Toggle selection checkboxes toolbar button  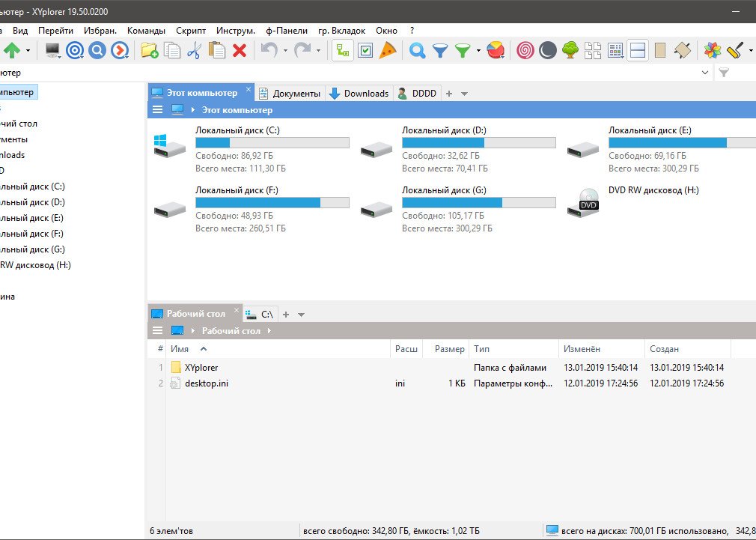pos(365,50)
